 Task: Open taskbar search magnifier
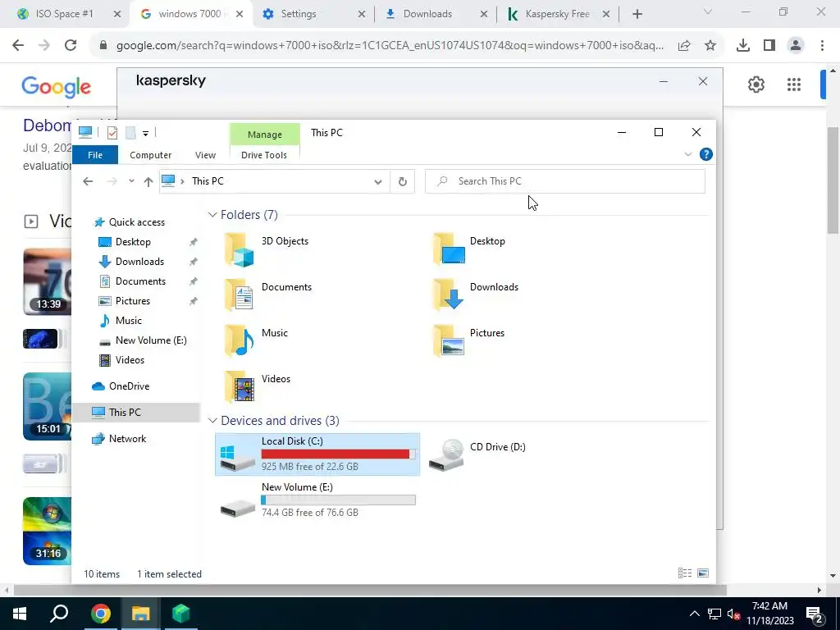point(59,614)
